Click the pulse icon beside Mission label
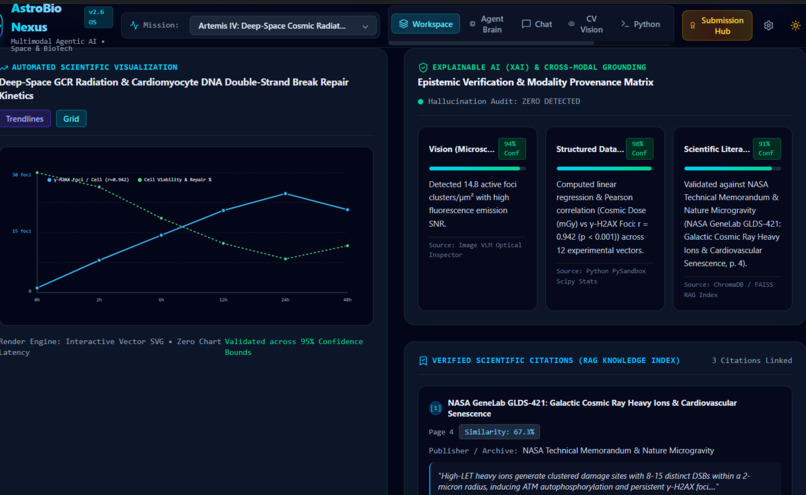This screenshot has width=806, height=495. click(134, 25)
